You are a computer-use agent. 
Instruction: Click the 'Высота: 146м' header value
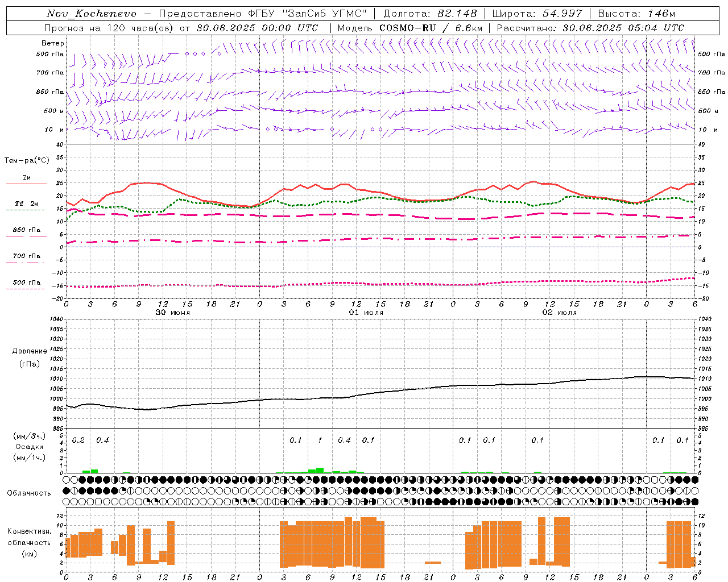tap(636, 14)
